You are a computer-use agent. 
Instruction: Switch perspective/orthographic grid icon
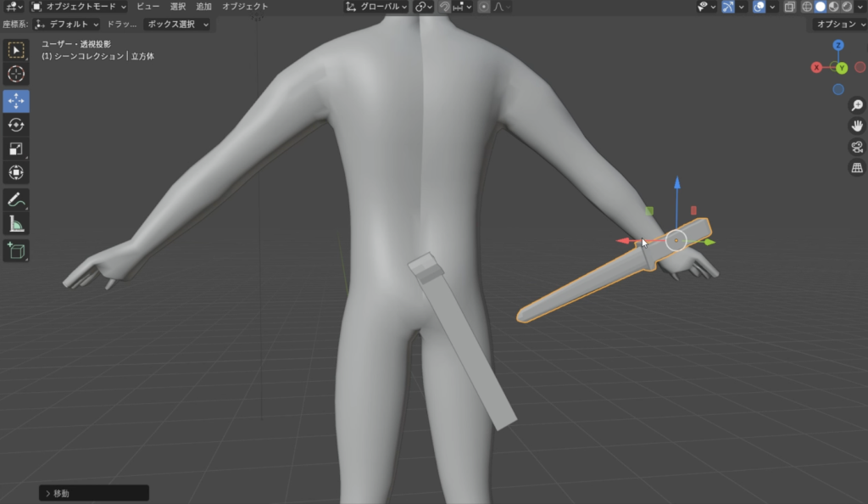(x=857, y=168)
